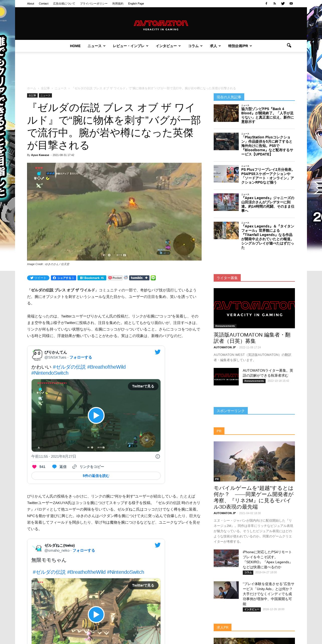Viewport: 322px width, 644px height.
Task: Open Apex Legends ジャニーズ article title
Action: [x=268, y=204]
